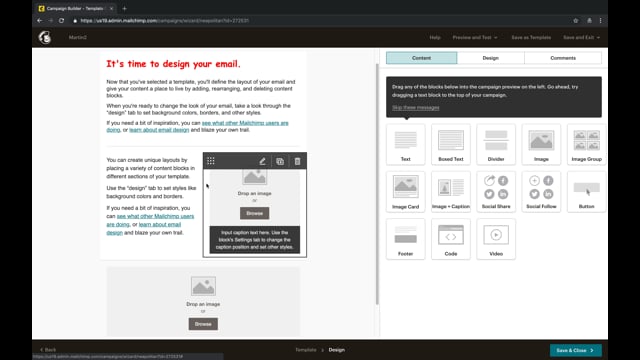The height and width of the screenshot is (360, 640).
Task: Select the Image Group content block
Action: (x=587, y=144)
